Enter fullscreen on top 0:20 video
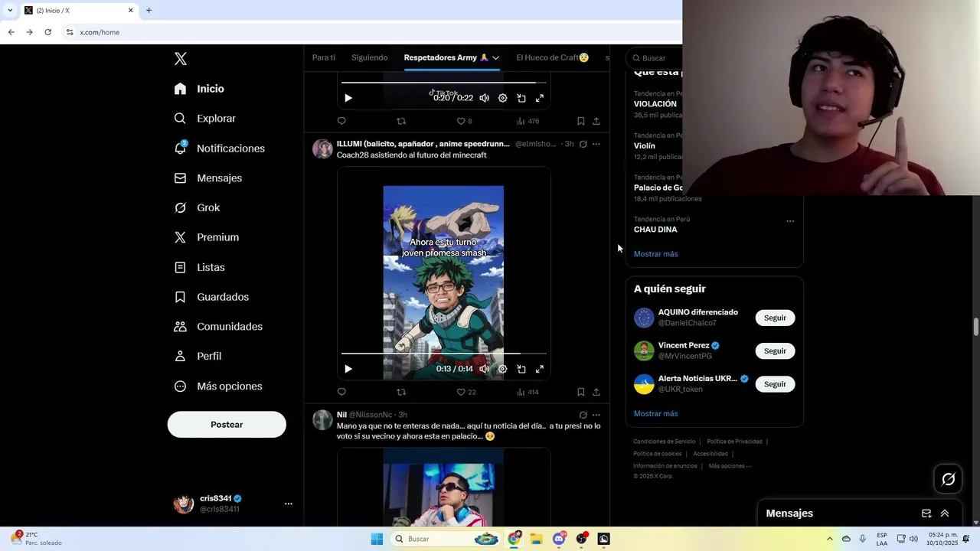 (x=540, y=98)
